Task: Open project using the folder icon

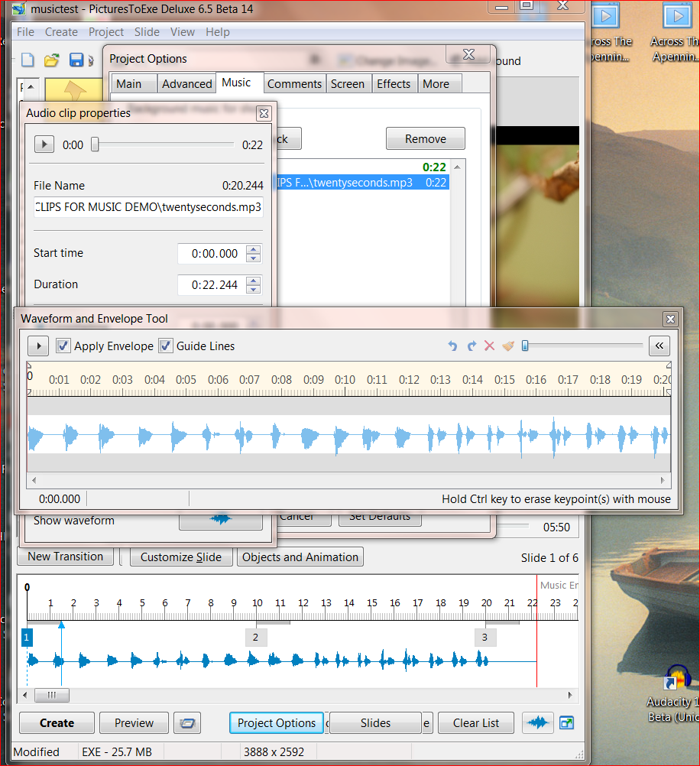Action: 51,60
